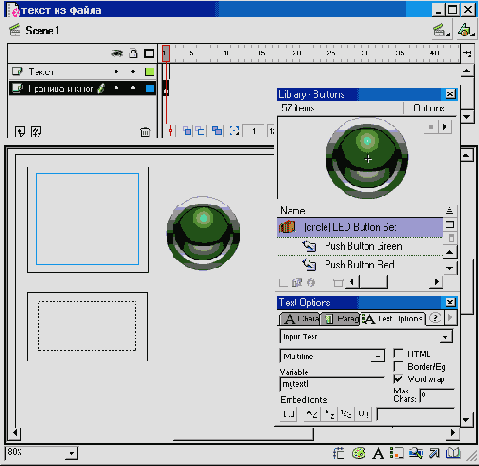479x466 pixels.
Task: Add a guide layer icon
Action: [36, 131]
